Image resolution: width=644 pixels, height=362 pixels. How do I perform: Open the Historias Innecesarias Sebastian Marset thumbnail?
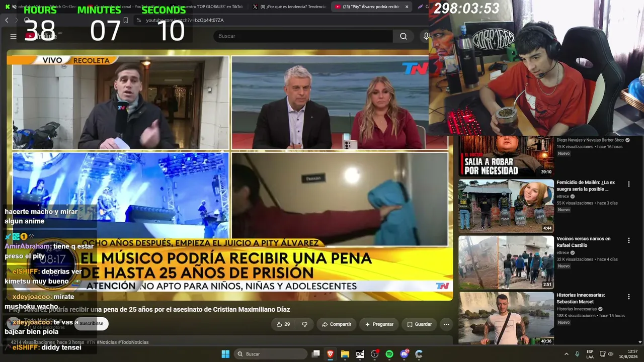506,318
